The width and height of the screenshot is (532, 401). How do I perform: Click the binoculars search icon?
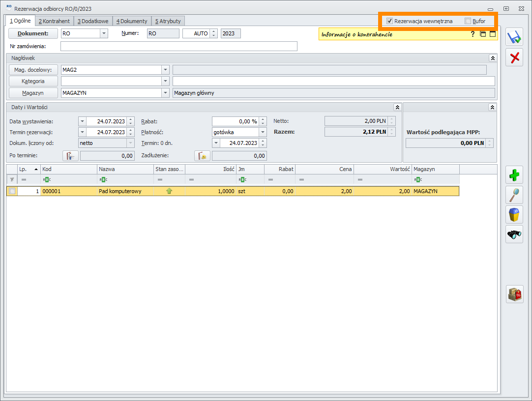[515, 234]
